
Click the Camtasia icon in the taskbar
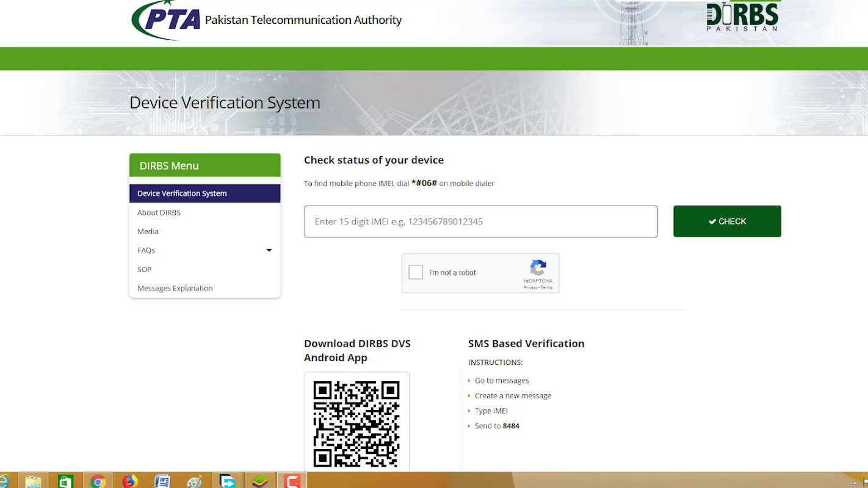point(292,481)
